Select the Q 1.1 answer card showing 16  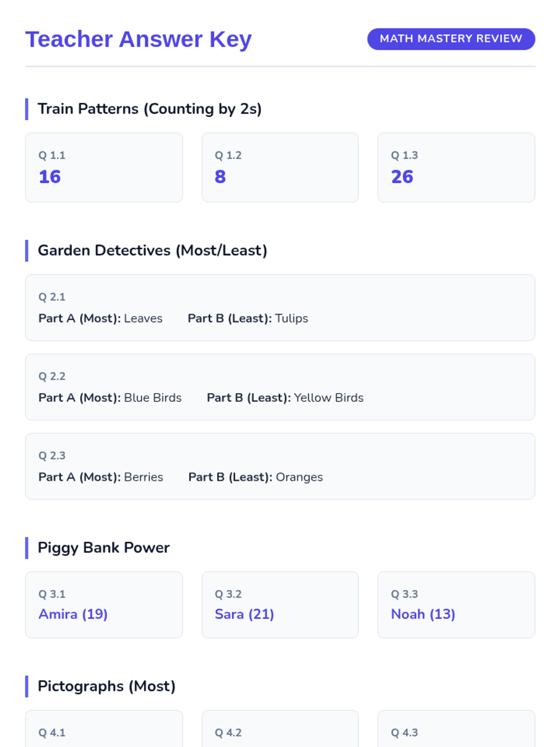coord(104,168)
